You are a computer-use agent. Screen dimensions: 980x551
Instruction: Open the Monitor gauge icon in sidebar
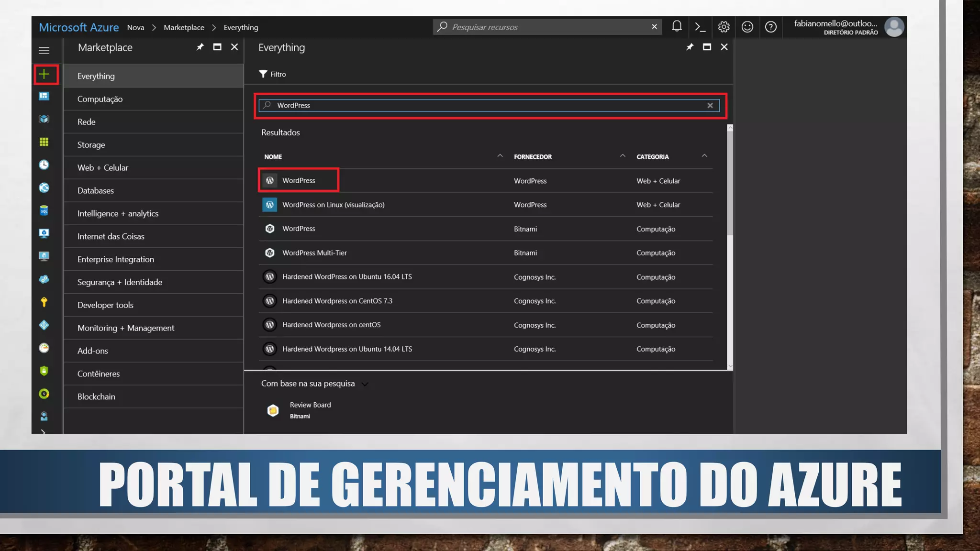coord(44,348)
